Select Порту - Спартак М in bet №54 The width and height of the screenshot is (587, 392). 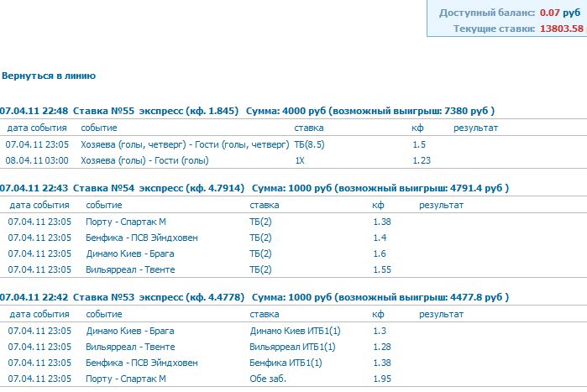[x=126, y=222]
